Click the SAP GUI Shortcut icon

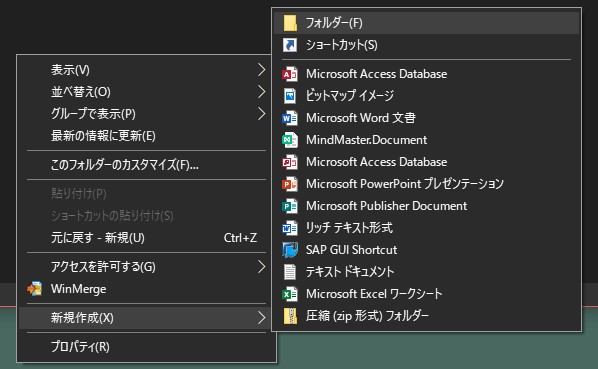pyautogui.click(x=290, y=250)
